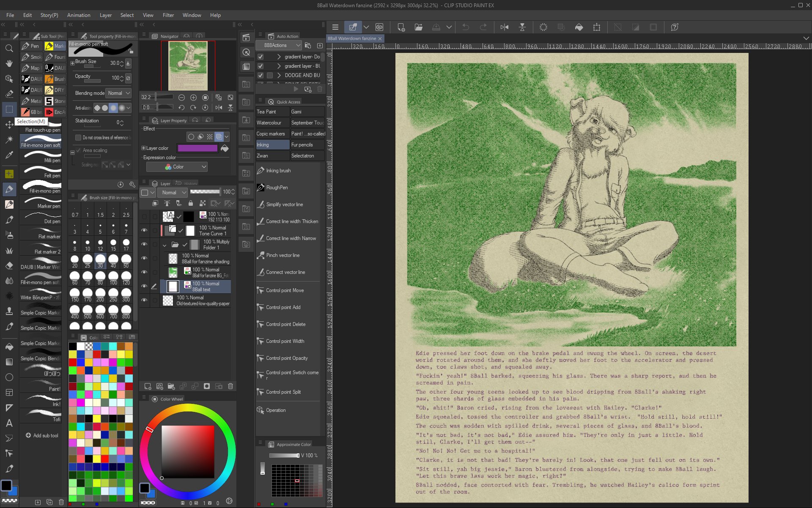Click the Fill bucket icon in command bar
Viewport: 812px width, 508px height.
[579, 27]
